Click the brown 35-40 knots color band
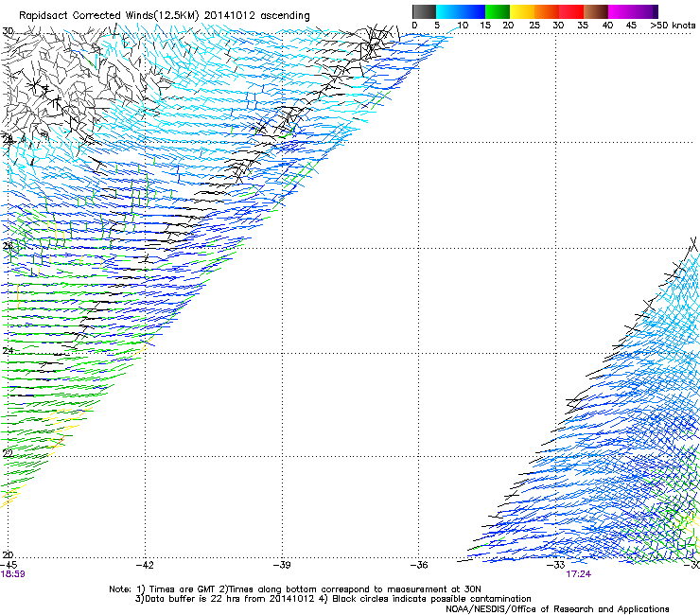Viewport: 700px width, 615px height. 596,11
